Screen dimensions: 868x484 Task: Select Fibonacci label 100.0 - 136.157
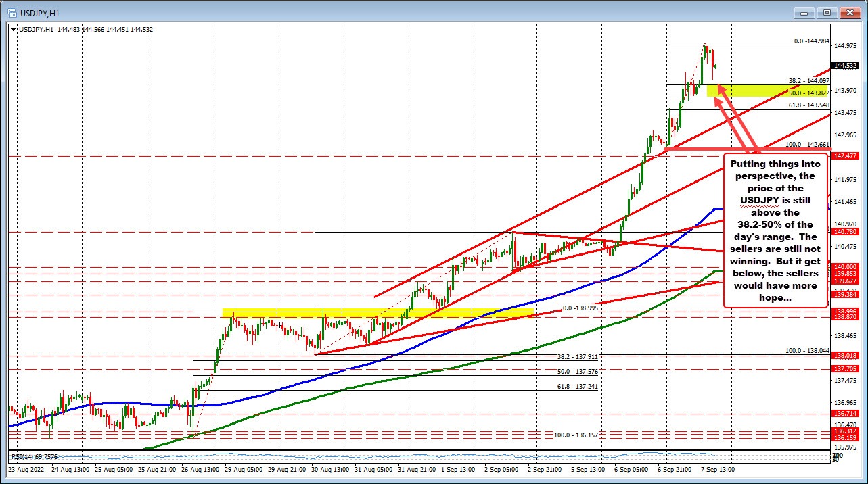pyautogui.click(x=576, y=435)
